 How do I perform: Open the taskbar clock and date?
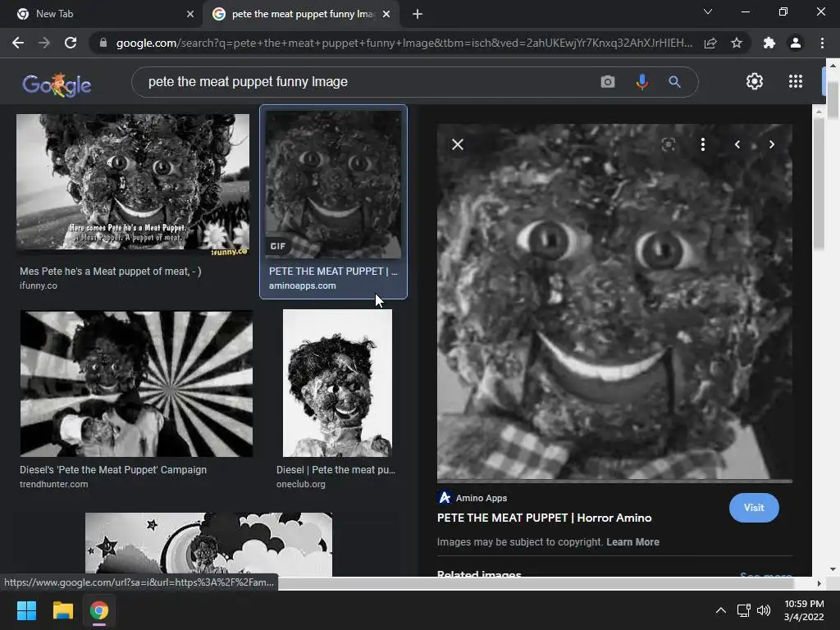804,610
